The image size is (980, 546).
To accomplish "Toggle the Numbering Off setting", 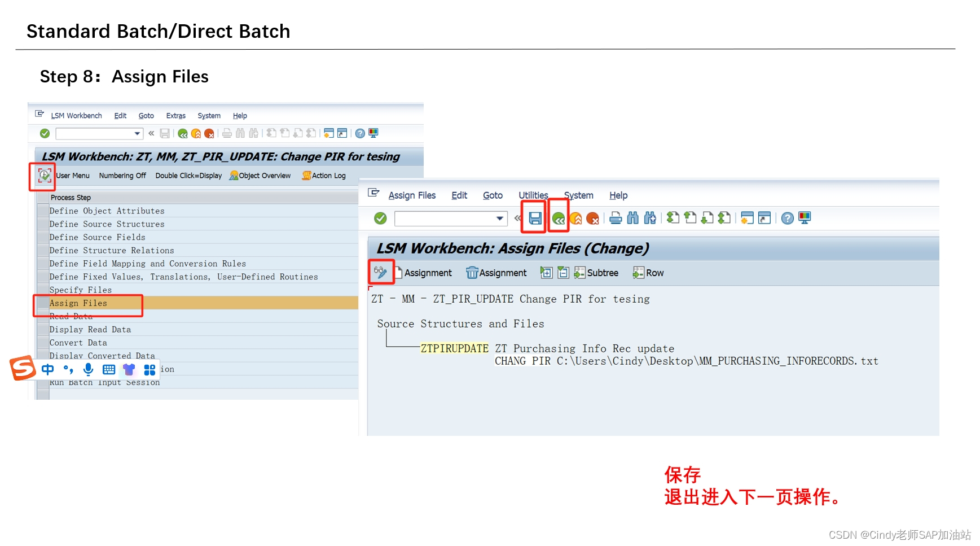I will (x=122, y=176).
